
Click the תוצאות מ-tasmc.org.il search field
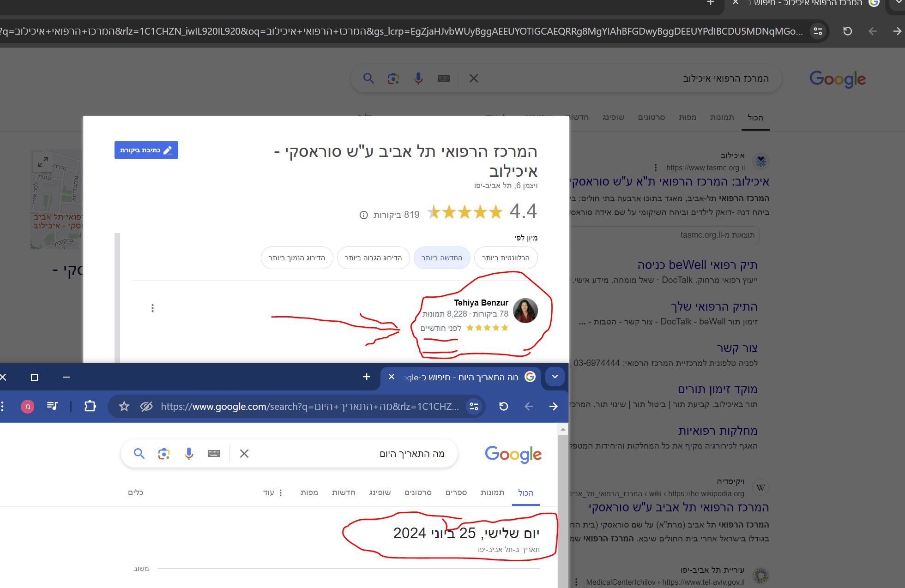click(665, 235)
